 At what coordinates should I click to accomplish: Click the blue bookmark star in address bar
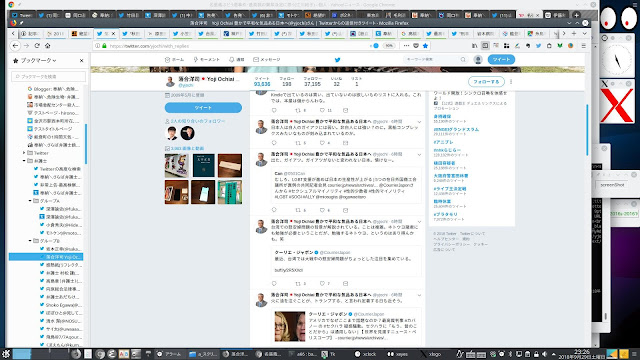point(425,46)
